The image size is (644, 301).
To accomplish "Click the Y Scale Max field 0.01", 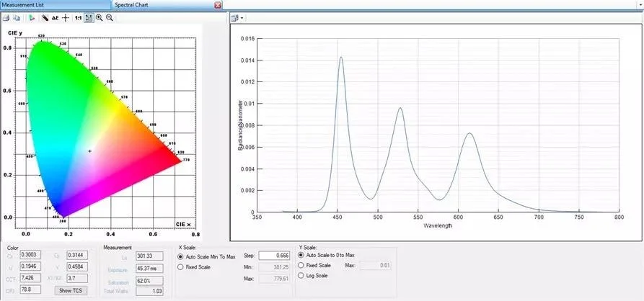I will 374,266.
